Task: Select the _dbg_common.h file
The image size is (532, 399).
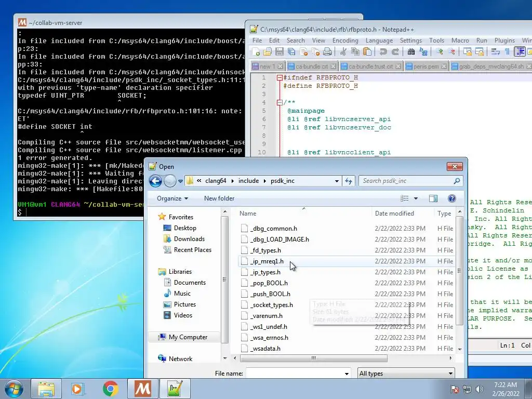Action: tap(273, 229)
